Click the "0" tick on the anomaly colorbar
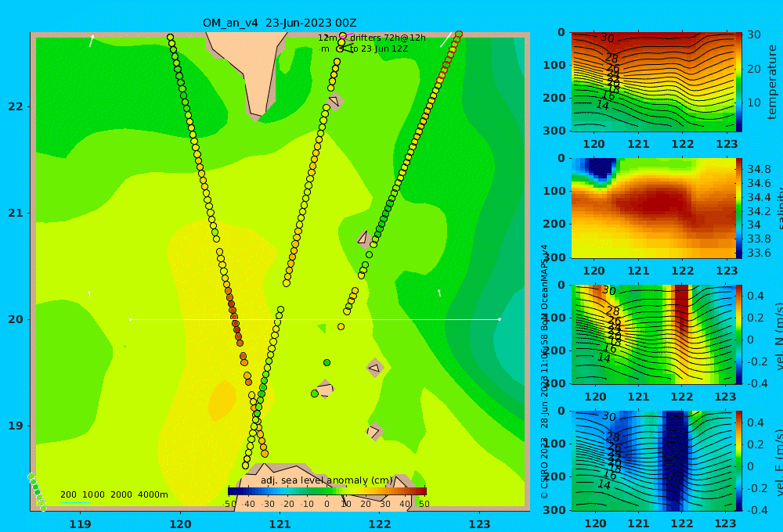Screen dimensions: 783x532 tap(327, 504)
